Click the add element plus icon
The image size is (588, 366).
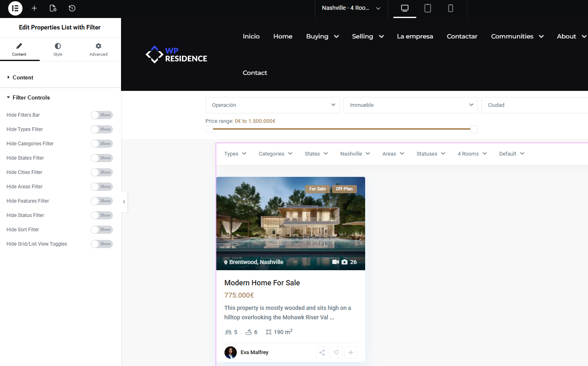[34, 8]
